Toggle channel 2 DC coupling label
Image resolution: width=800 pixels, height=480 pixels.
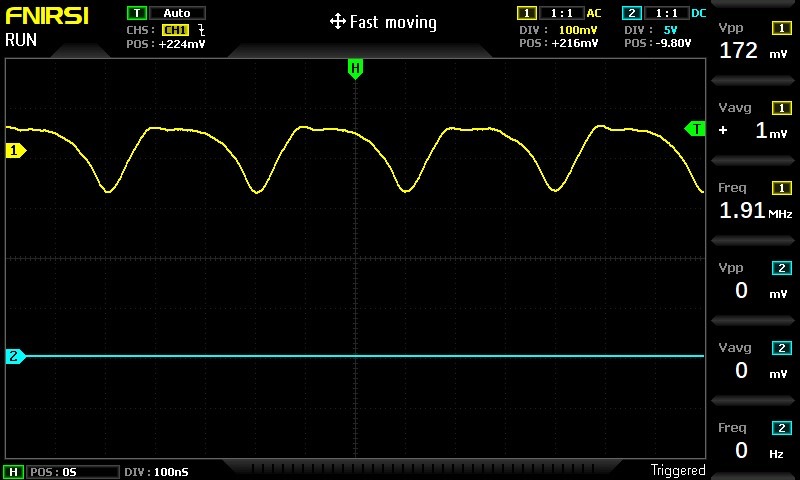pos(699,13)
